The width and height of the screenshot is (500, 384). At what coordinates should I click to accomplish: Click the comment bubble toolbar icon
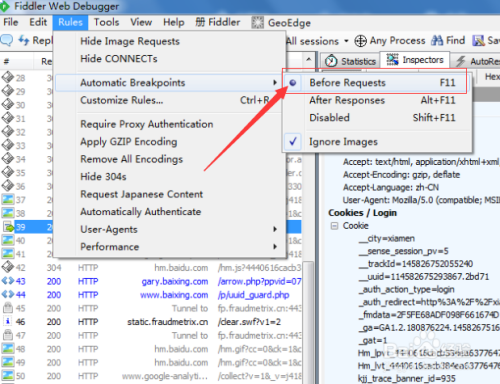tap(7, 40)
